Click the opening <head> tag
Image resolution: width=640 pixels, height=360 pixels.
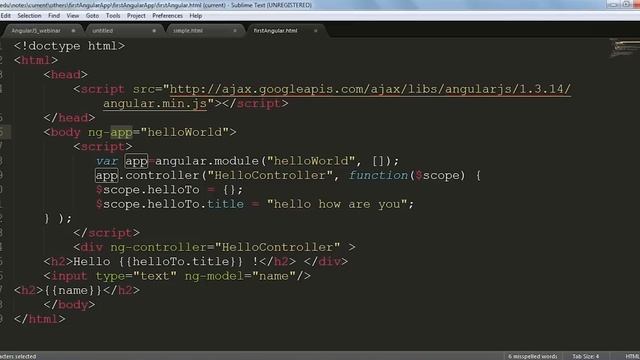tap(66, 75)
